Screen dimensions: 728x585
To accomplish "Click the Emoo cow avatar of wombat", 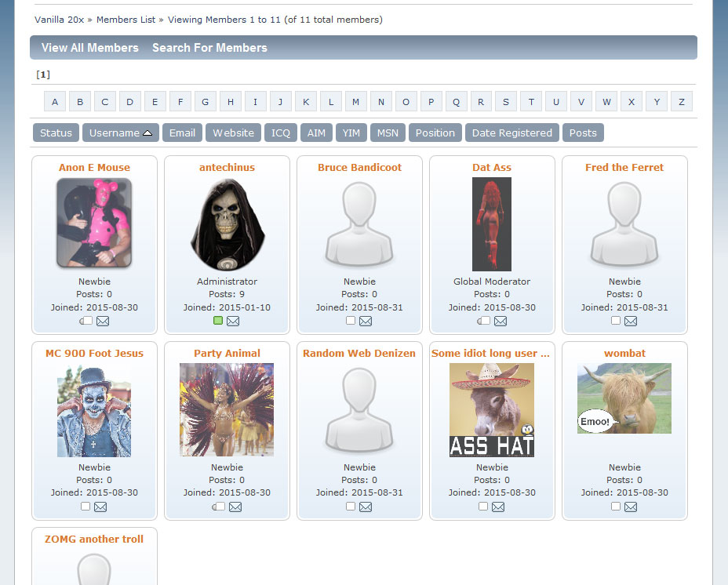I will coord(624,398).
